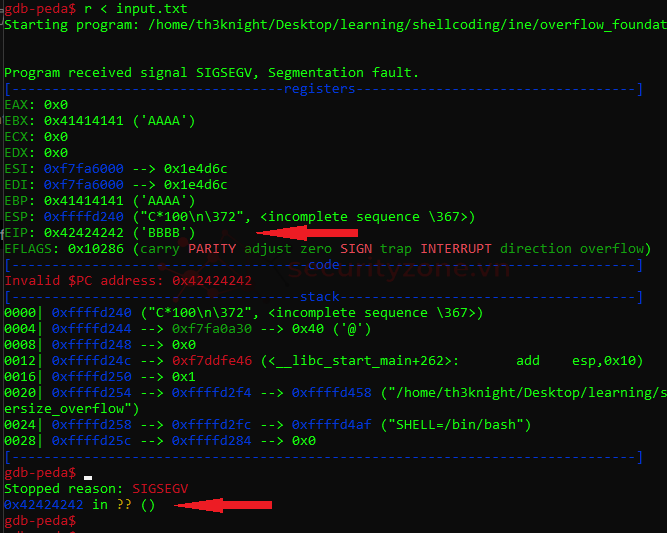Screen dimensions: 667x533
Task: Click the libc address 0xf7ddfe46
Action: click(x=212, y=361)
